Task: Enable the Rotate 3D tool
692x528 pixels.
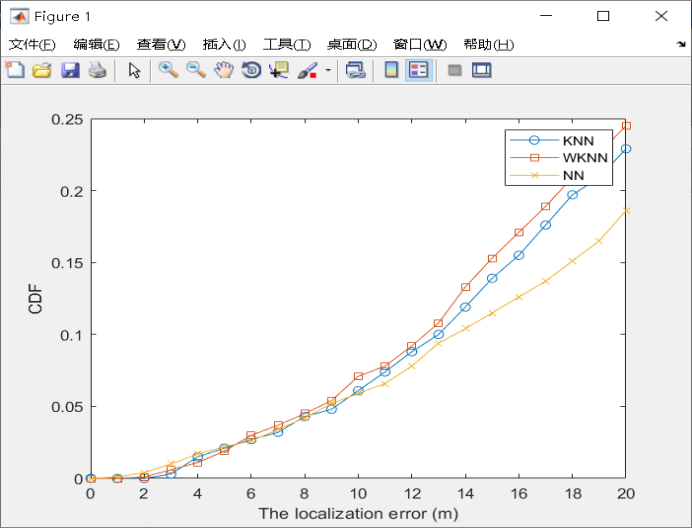Action: click(252, 70)
